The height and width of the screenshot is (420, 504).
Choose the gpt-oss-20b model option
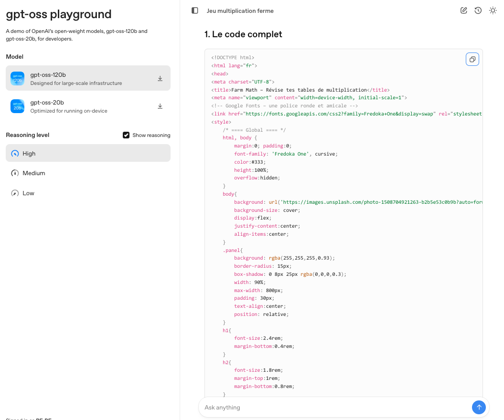(x=86, y=106)
